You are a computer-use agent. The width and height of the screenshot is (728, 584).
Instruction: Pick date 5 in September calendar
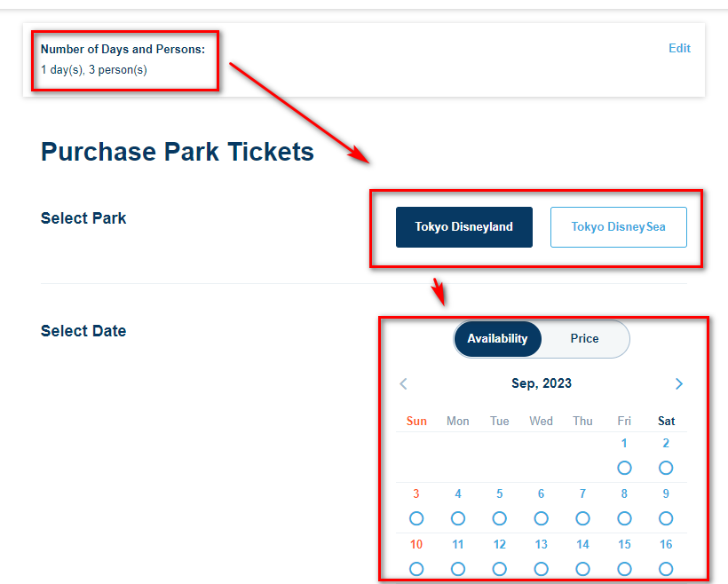pyautogui.click(x=500, y=494)
